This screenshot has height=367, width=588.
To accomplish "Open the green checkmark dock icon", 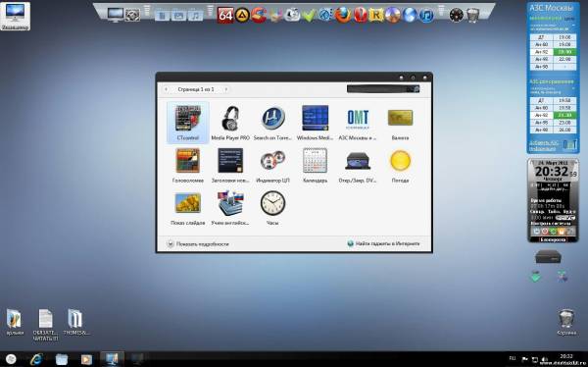I will click(309, 16).
